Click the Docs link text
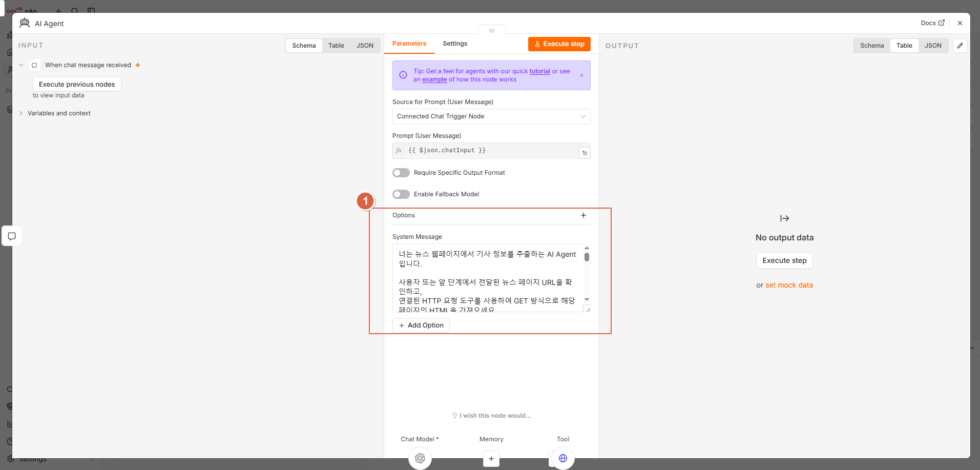980x470 pixels. pyautogui.click(x=928, y=23)
